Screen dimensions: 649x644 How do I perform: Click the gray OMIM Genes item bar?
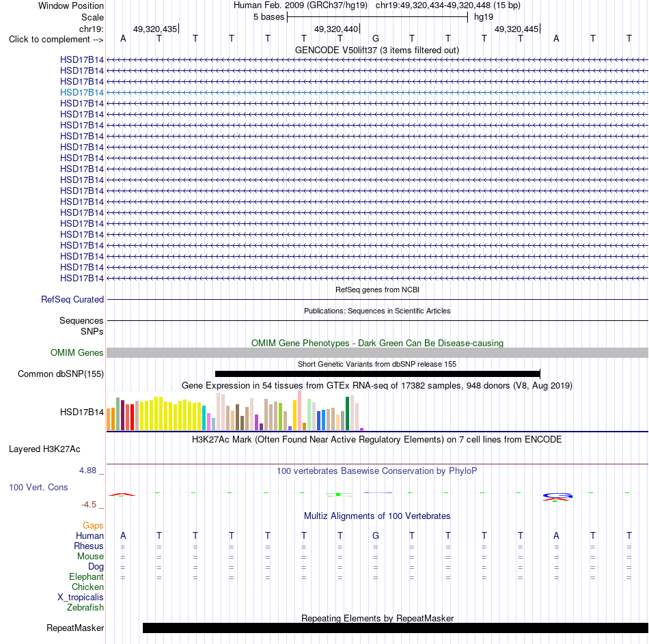coord(377,352)
